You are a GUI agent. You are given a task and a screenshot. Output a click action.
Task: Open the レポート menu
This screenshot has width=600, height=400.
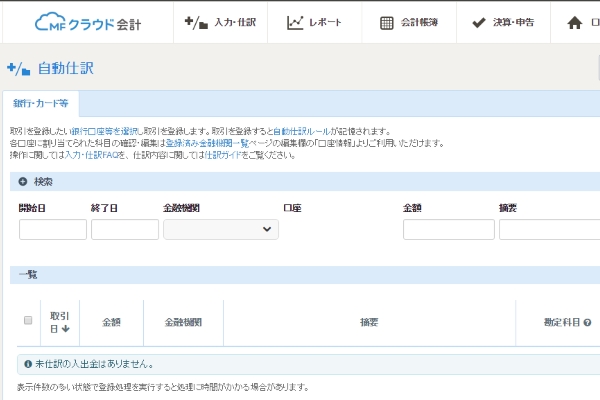coord(314,22)
